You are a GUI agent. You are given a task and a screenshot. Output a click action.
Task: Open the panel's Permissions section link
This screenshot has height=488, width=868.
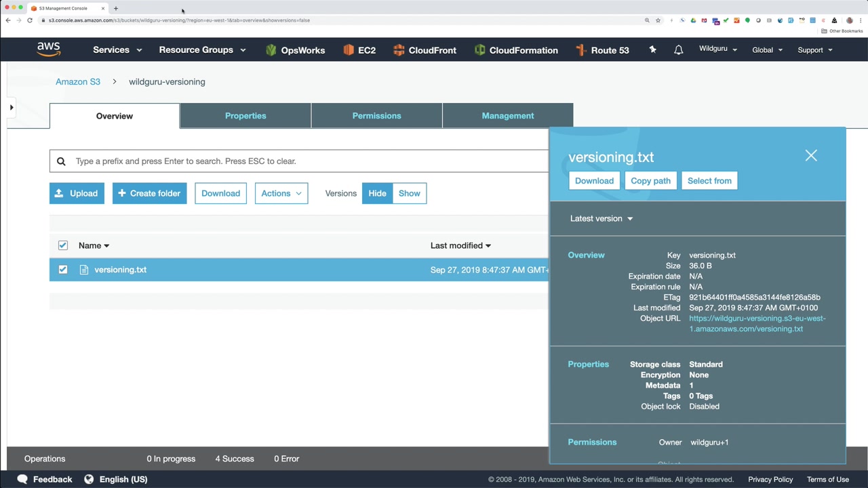coord(592,443)
